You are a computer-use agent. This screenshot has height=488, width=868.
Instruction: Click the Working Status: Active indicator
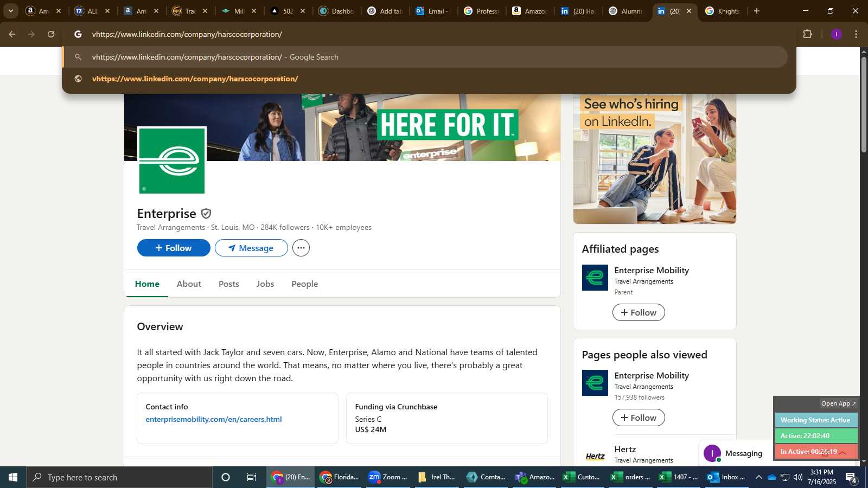click(816, 420)
